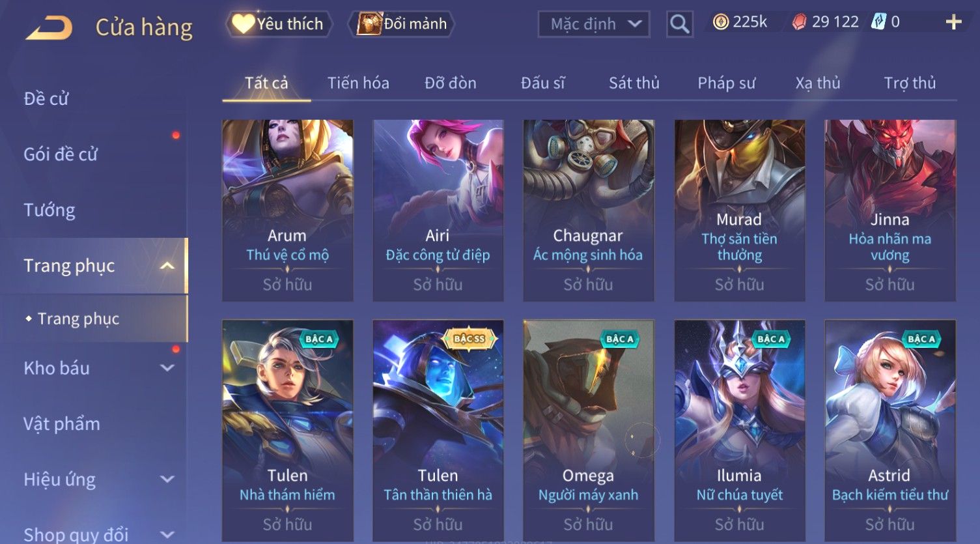Screen dimensions: 980x544
Task: Tap the red gem currency icon
Action: [799, 22]
